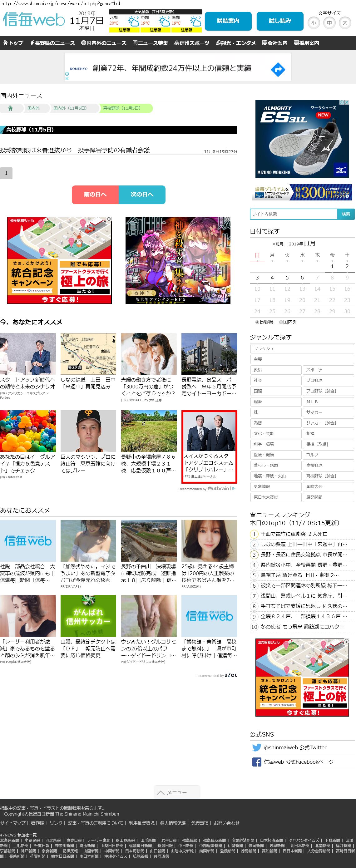Open the AdChoices icon on Mizuno ad
Image resolution: width=356 pixels, height=868 pixels.
342,102
